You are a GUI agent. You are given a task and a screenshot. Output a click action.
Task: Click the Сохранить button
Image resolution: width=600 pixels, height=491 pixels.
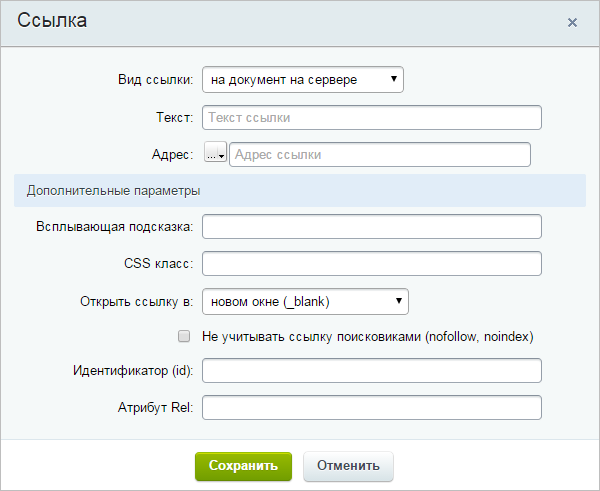[x=243, y=466]
